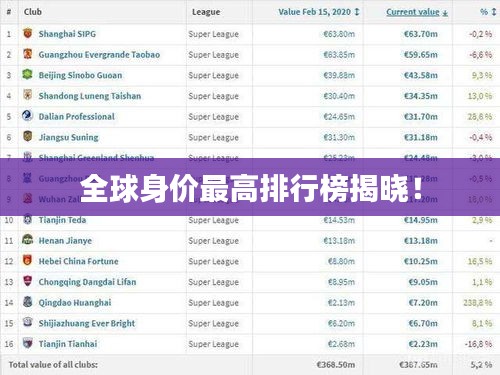The height and width of the screenshot is (375, 500).
Task: Open the €43.58m current value
Action: click(x=421, y=75)
